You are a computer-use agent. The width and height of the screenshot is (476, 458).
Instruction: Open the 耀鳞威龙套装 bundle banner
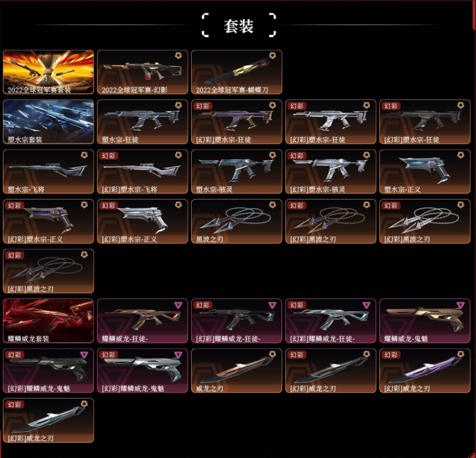point(48,321)
